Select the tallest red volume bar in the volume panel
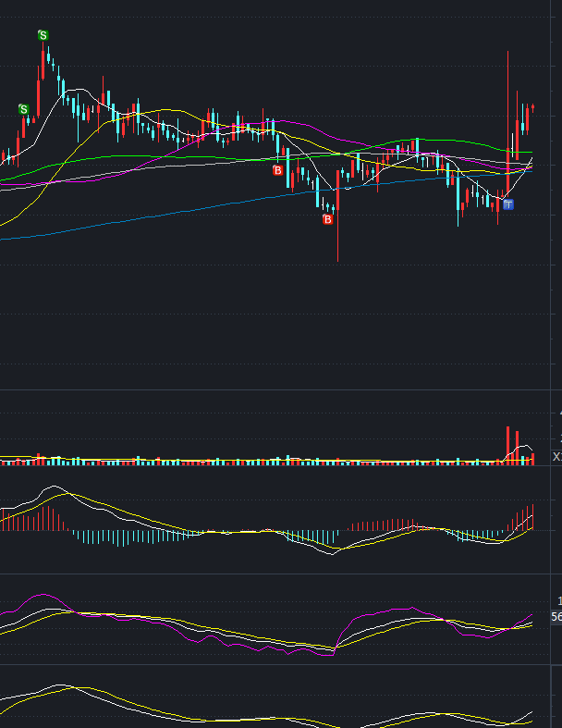 click(507, 446)
